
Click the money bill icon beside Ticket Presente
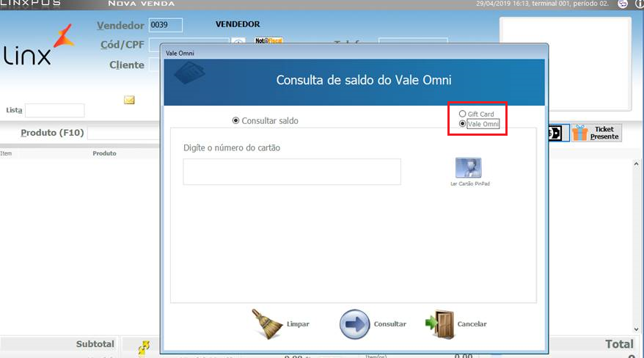557,133
